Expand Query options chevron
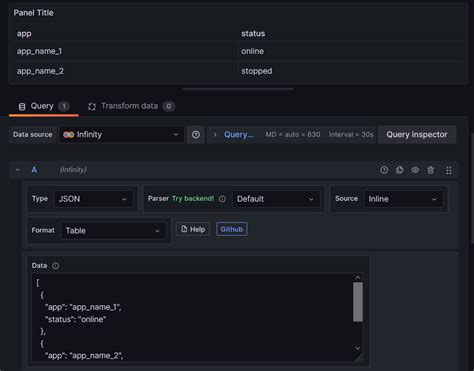The width and height of the screenshot is (474, 371). coord(215,135)
